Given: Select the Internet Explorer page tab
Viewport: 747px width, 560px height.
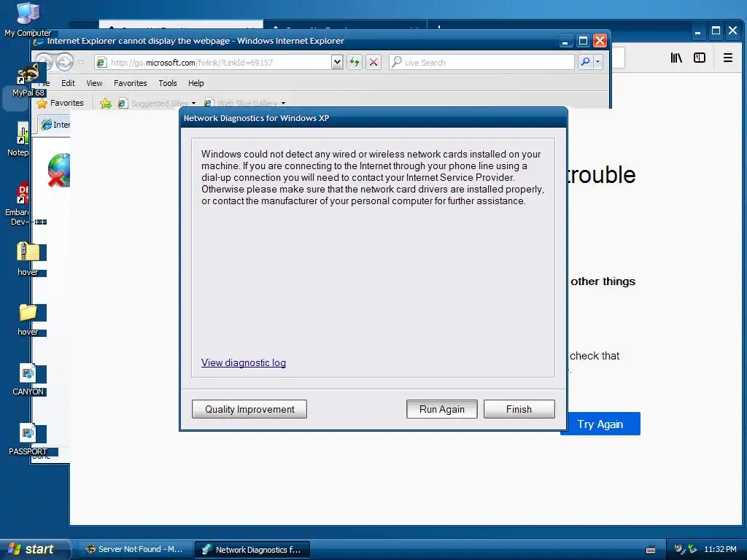Looking at the screenshot, I should pyautogui.click(x=54, y=125).
